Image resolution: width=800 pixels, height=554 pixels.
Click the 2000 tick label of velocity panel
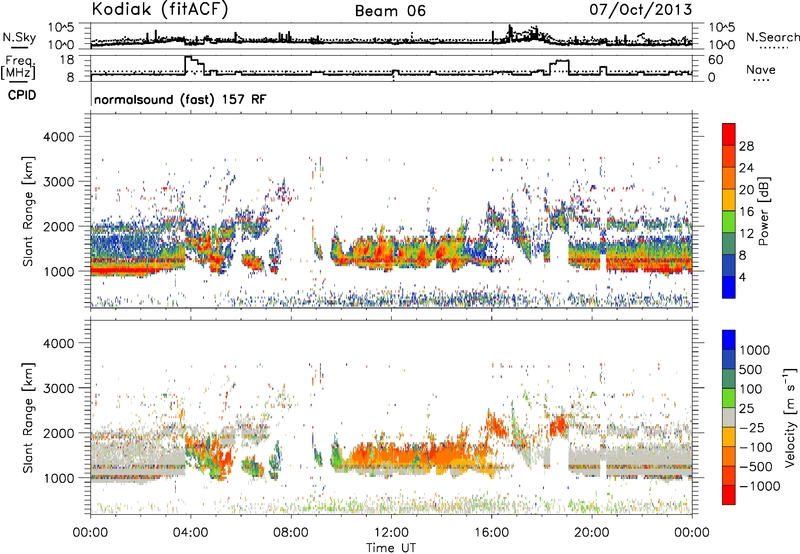58,433
